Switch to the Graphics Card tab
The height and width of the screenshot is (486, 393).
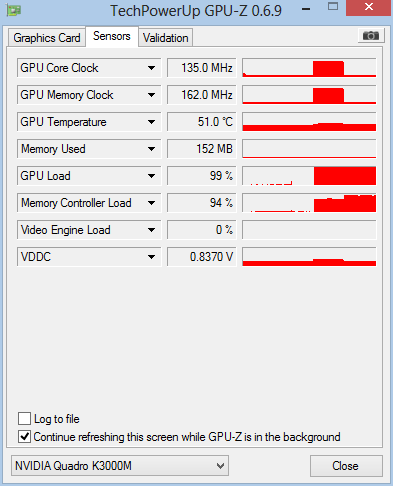coord(47,38)
